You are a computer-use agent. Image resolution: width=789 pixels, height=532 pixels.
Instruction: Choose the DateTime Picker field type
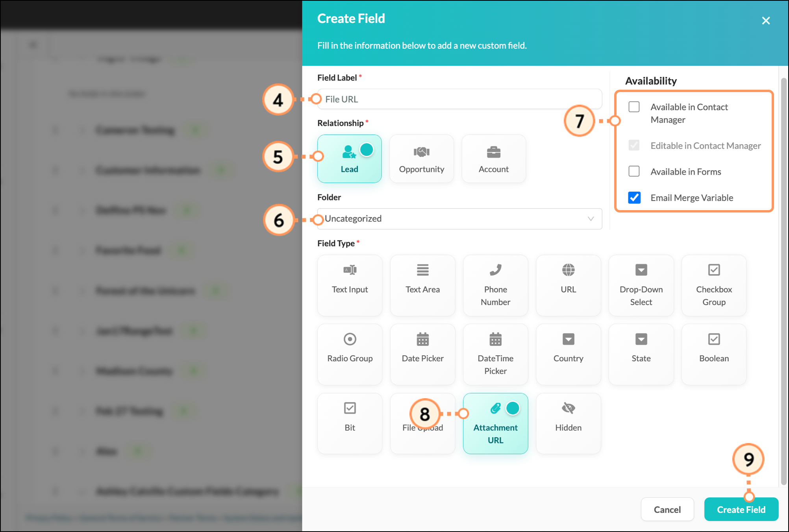point(495,354)
